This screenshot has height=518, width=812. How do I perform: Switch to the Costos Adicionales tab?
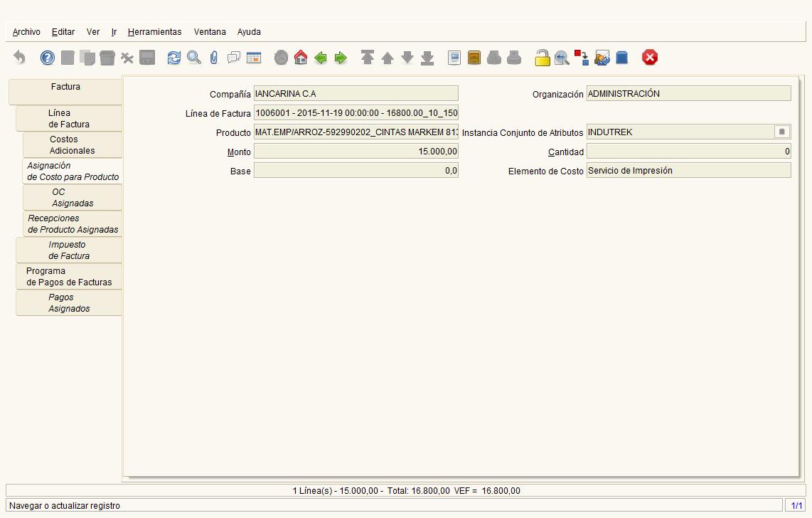(73, 145)
